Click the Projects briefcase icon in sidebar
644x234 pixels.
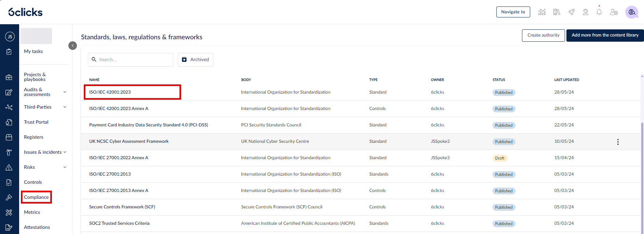(x=9, y=77)
